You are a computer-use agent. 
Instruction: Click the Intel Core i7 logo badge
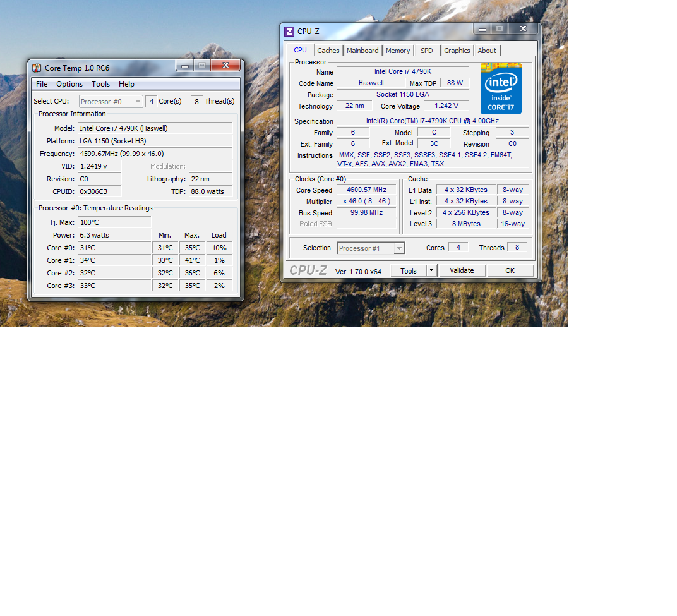[501, 88]
